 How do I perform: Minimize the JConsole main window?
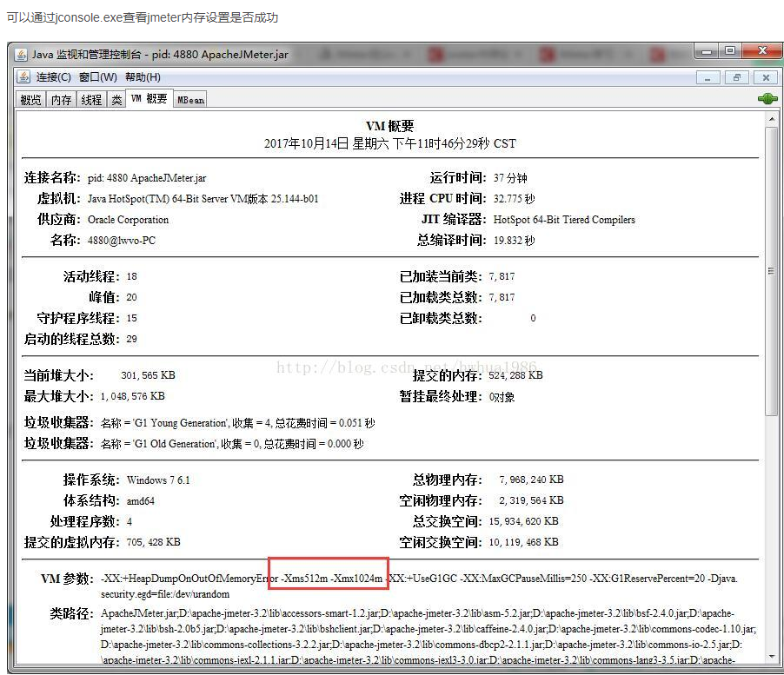pos(707,51)
